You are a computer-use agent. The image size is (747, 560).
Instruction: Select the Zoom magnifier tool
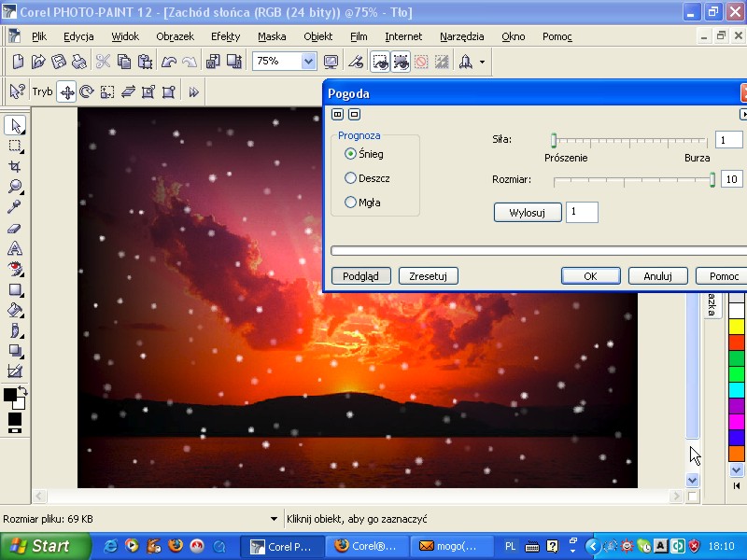14,186
